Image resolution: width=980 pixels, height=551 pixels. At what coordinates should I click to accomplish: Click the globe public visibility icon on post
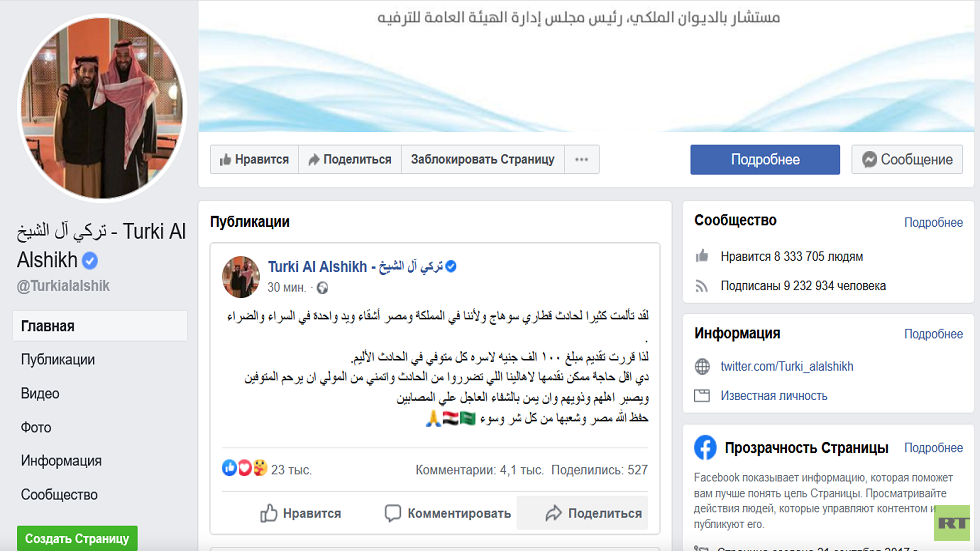(322, 288)
